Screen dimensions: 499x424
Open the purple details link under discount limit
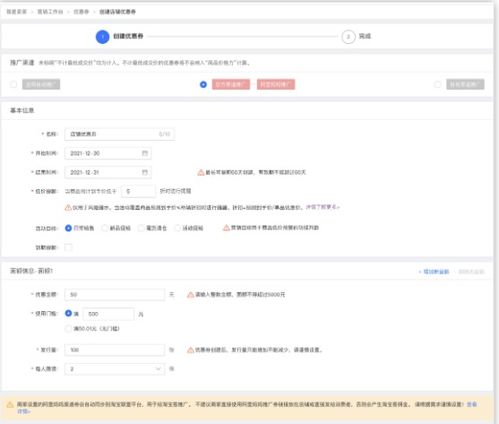tap(322, 207)
